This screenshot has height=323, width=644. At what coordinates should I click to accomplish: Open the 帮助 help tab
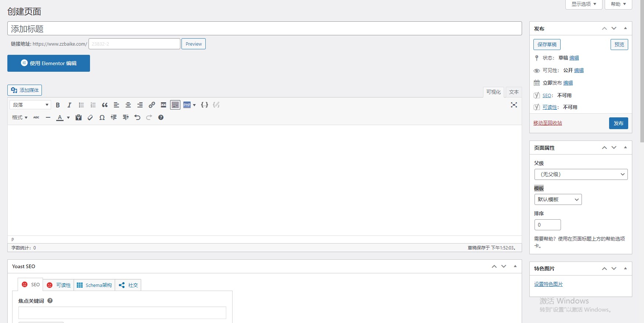tap(618, 4)
